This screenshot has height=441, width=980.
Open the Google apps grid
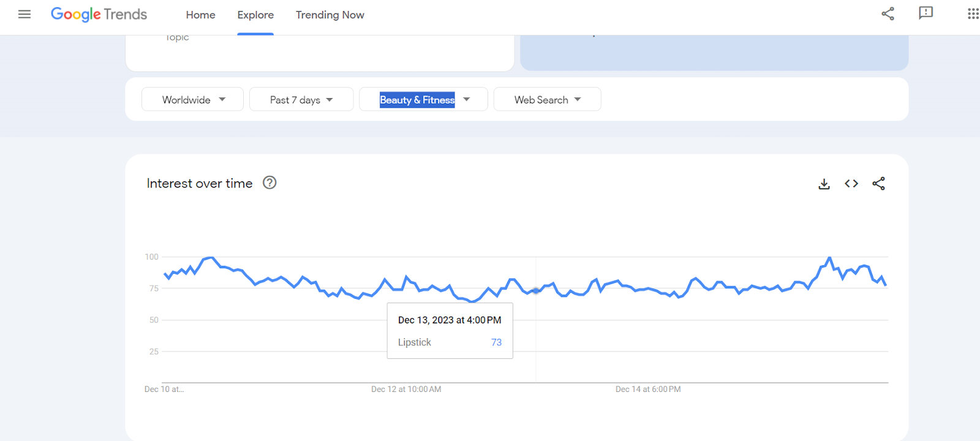pos(973,13)
